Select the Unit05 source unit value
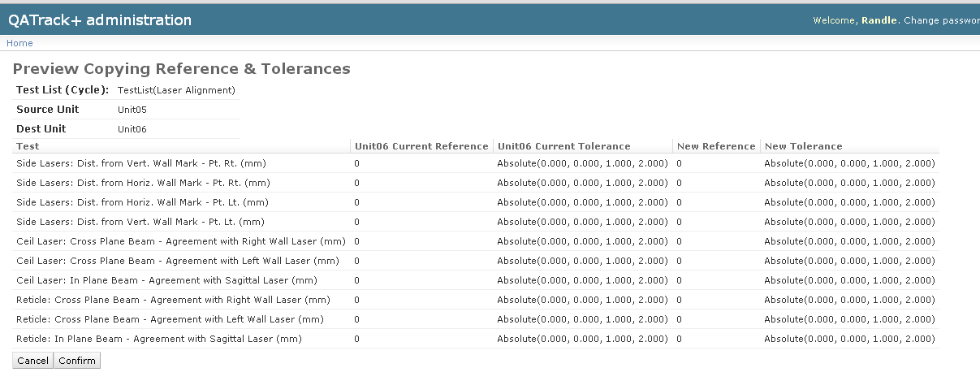 132,110
